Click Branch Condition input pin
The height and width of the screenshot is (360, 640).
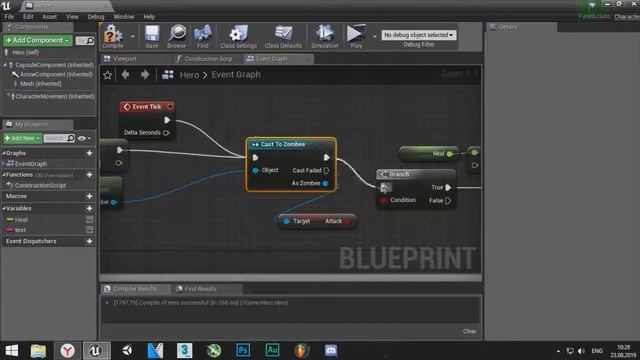[383, 200]
